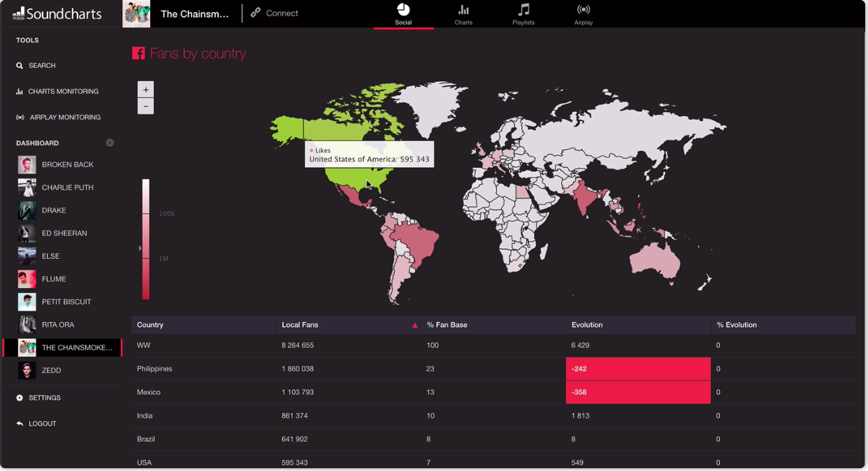Screen dimensions: 868x471
Task: Click the USA row name in table
Action: point(145,463)
